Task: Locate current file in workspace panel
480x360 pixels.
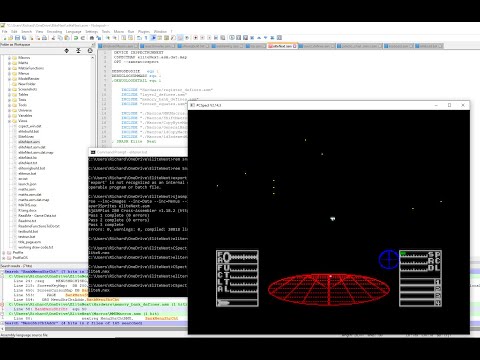Action: click(90, 51)
